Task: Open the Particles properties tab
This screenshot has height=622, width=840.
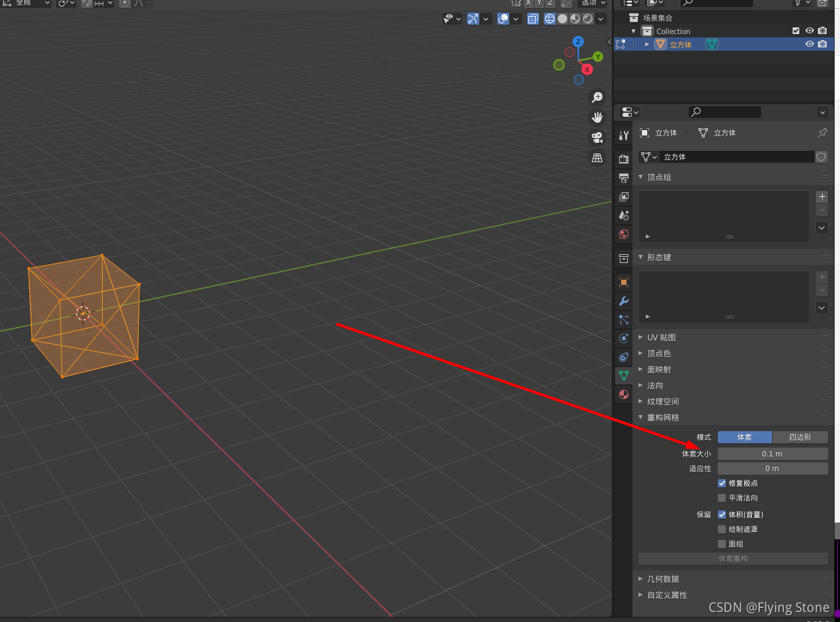Action: tap(624, 320)
